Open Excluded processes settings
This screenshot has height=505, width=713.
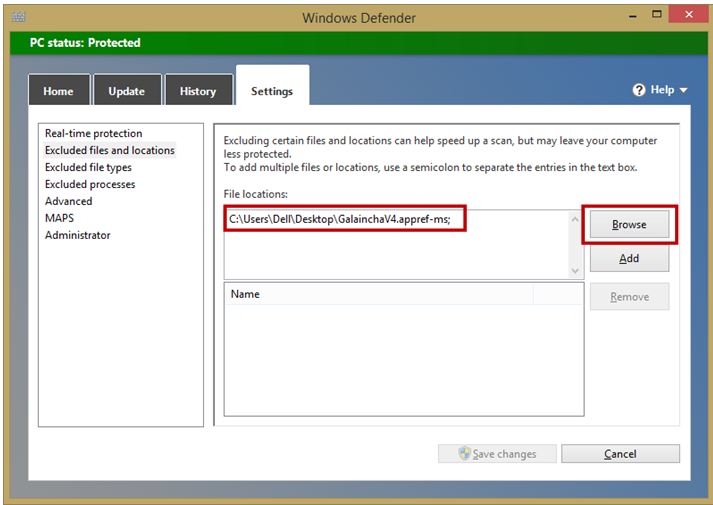(x=90, y=184)
